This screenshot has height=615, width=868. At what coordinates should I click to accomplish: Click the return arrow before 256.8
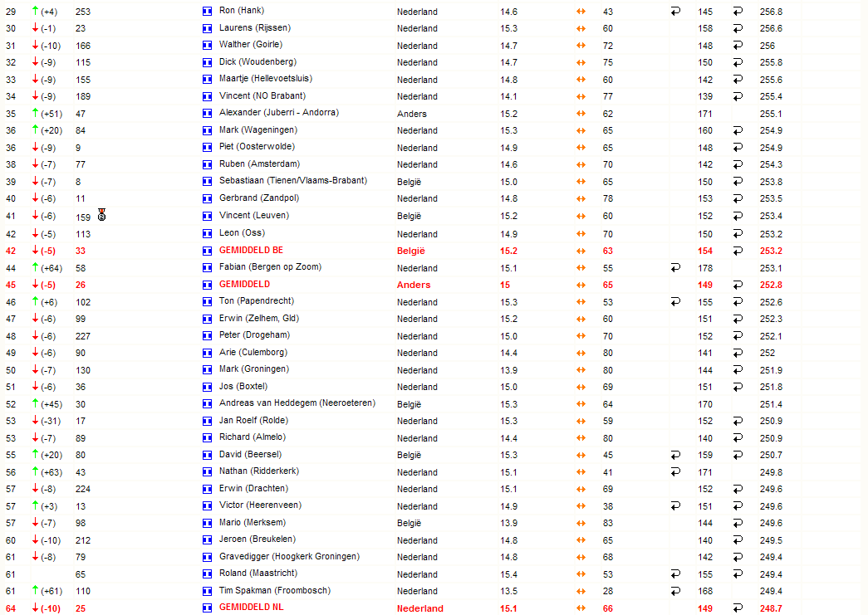tap(738, 11)
